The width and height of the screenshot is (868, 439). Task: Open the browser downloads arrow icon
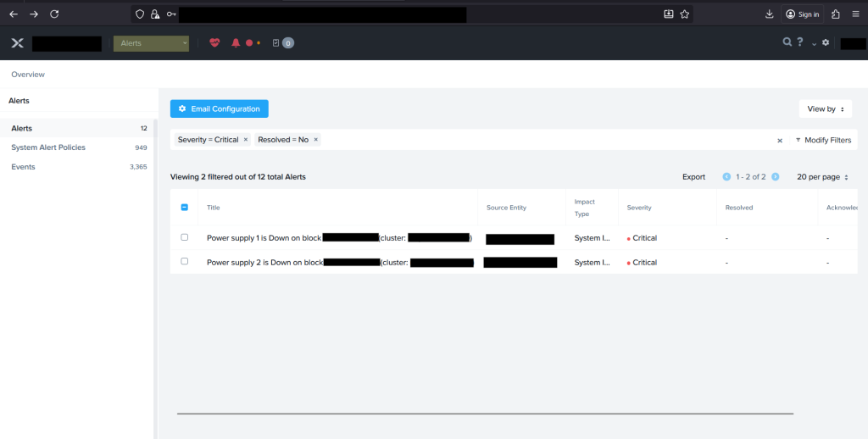(x=769, y=14)
